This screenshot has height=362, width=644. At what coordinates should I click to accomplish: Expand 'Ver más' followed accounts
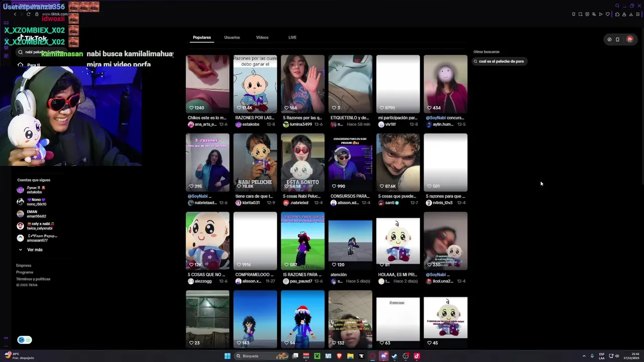[x=31, y=249]
